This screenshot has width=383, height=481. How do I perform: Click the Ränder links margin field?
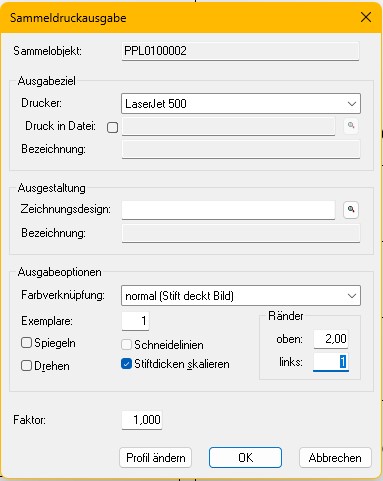(x=331, y=362)
